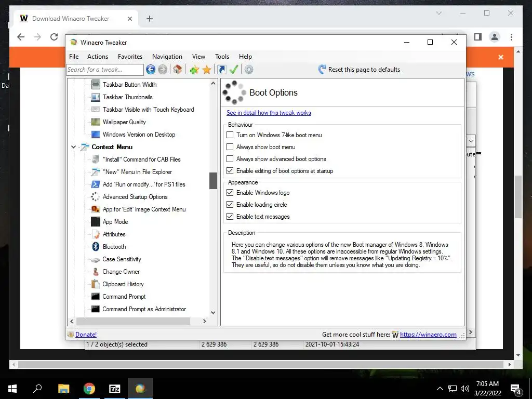Open the Help menu
The image size is (532, 399).
coord(245,57)
